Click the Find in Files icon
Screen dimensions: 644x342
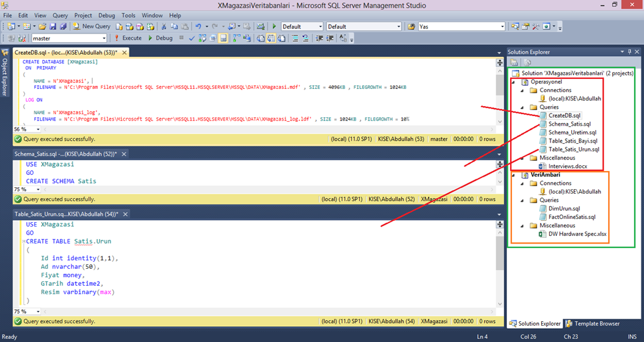click(411, 27)
